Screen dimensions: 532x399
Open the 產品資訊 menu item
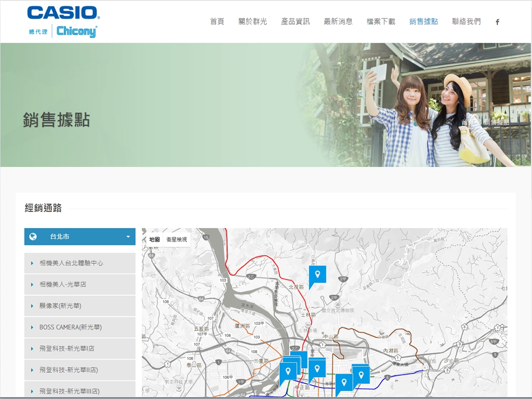295,22
